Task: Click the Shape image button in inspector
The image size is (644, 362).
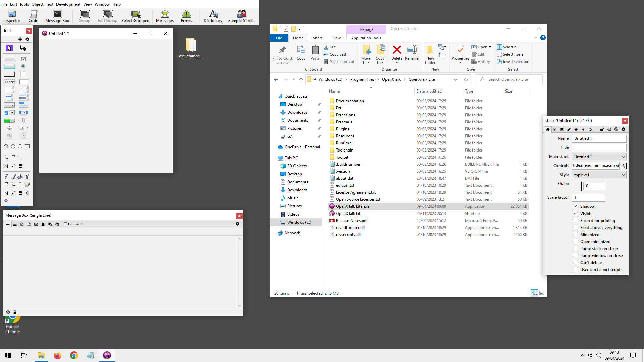Action: [577, 186]
